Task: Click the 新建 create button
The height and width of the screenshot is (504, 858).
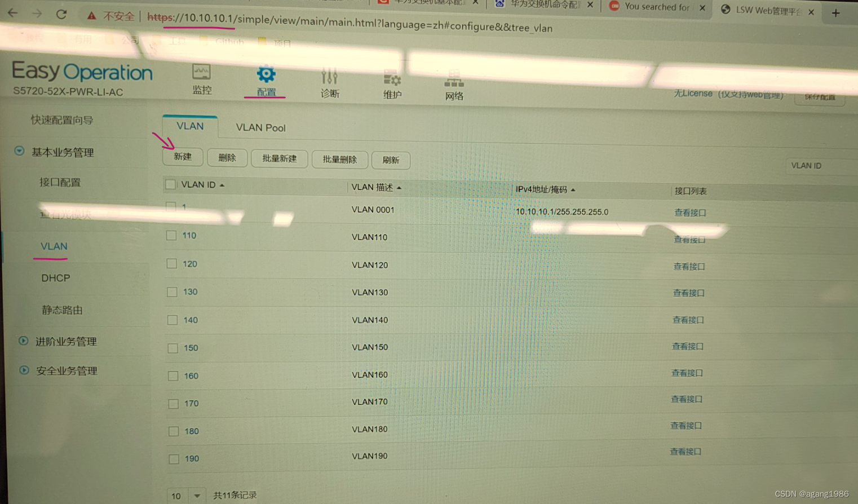Action: 183,156
